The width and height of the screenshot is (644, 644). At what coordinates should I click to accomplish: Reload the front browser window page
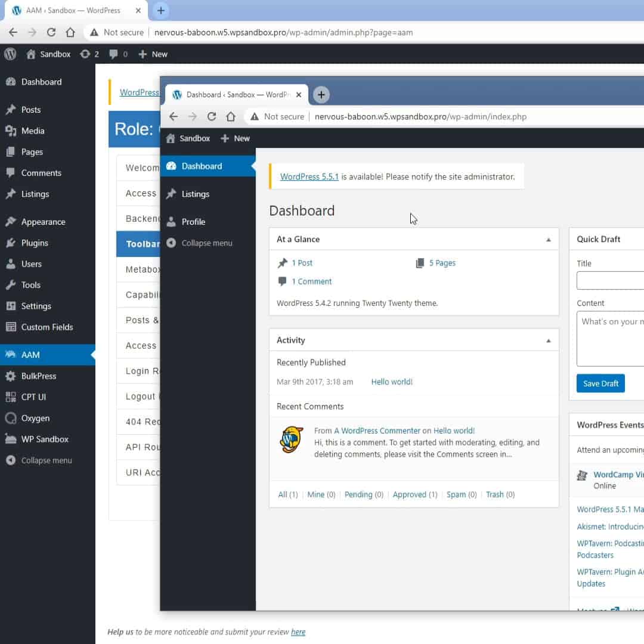(x=212, y=117)
